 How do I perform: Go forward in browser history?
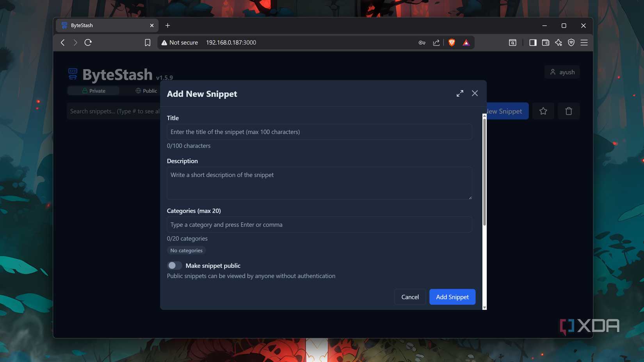click(x=75, y=43)
